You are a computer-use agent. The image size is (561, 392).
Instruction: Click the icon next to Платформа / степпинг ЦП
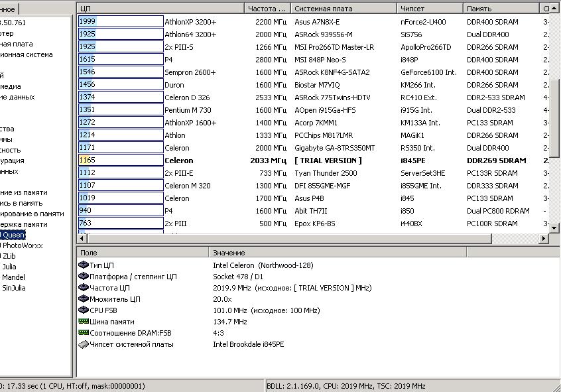[83, 277]
